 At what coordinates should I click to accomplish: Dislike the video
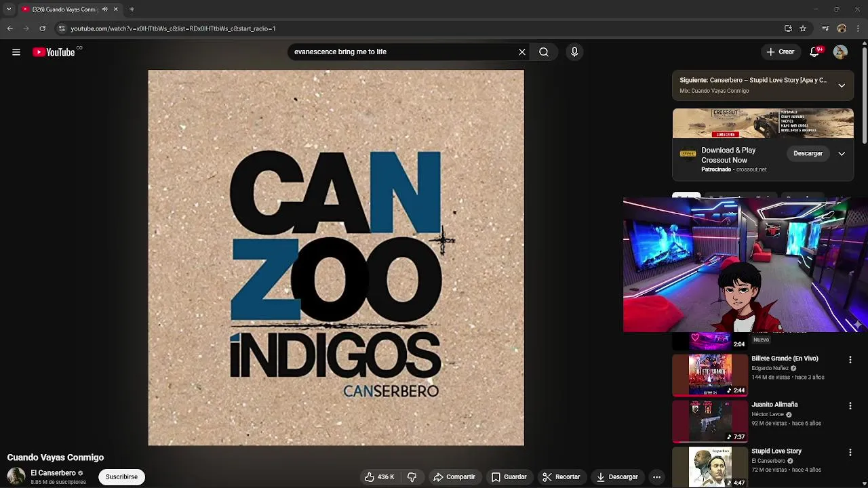pyautogui.click(x=412, y=477)
